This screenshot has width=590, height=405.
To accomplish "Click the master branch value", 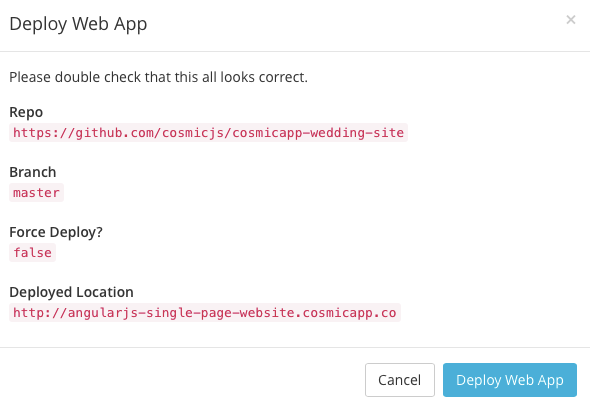I will (36, 193).
